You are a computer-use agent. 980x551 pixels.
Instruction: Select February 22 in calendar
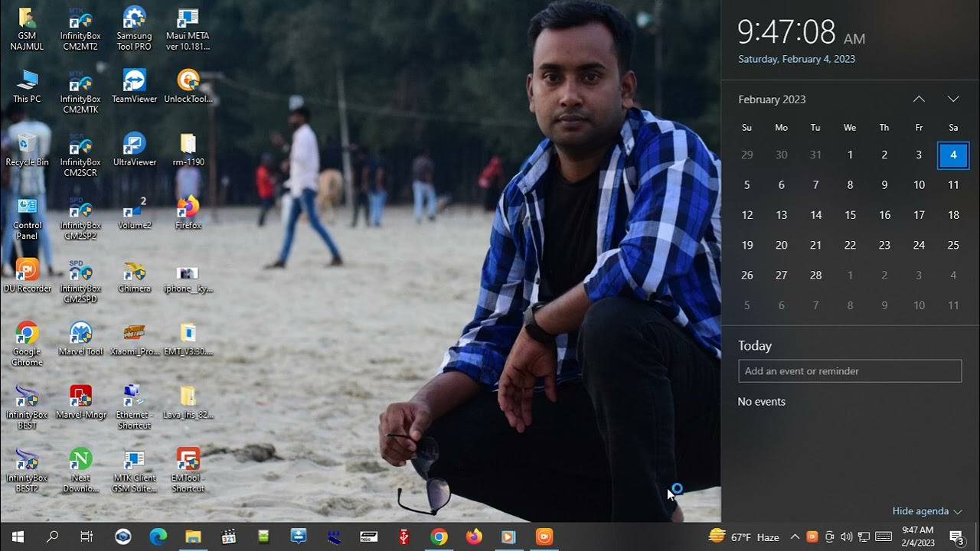click(x=850, y=245)
